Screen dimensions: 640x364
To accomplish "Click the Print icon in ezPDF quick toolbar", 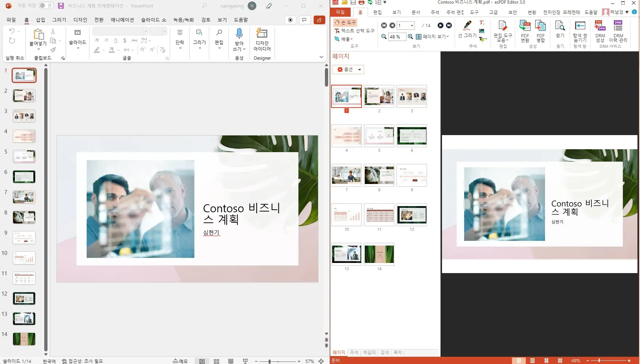I will click(x=362, y=3).
